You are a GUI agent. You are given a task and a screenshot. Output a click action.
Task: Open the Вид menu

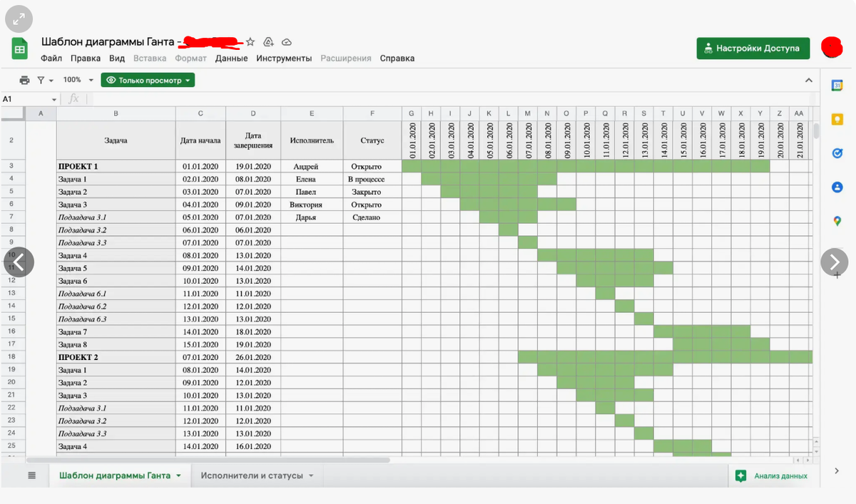coord(117,58)
